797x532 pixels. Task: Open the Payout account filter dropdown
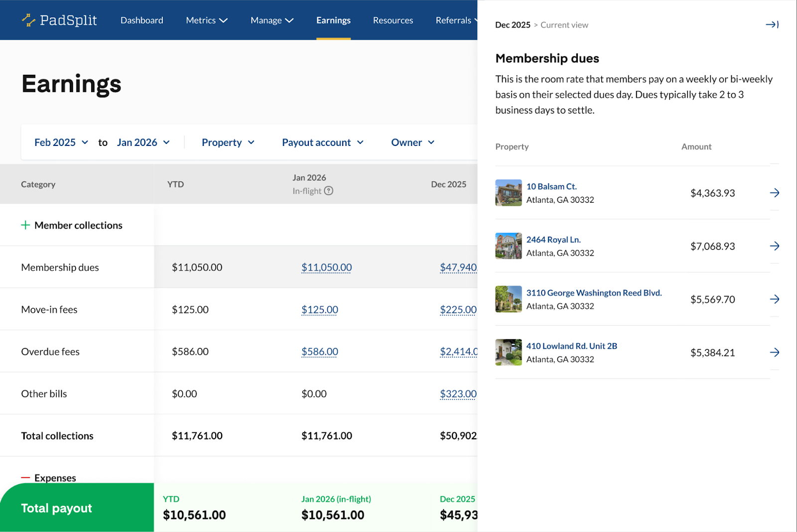tap(323, 142)
